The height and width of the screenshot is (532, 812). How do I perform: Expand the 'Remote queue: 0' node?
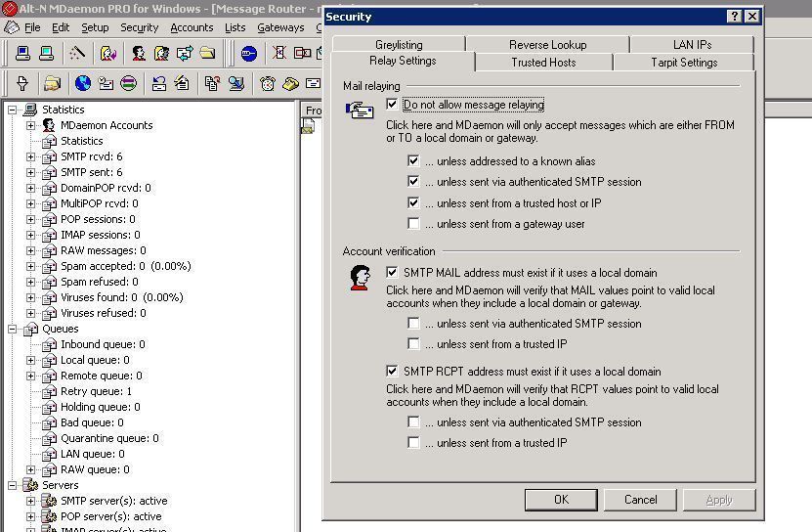(x=30, y=376)
